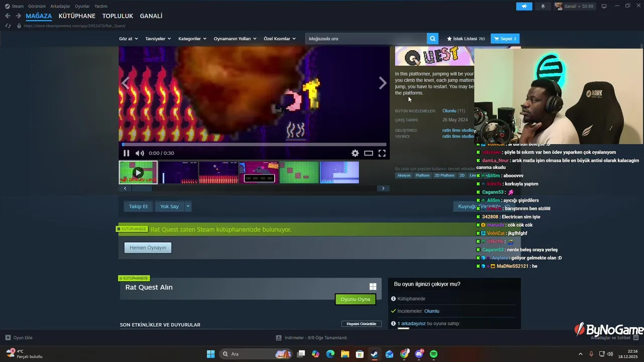Show next media with right arrow
Screen dimensions: 644x362
(x=382, y=83)
